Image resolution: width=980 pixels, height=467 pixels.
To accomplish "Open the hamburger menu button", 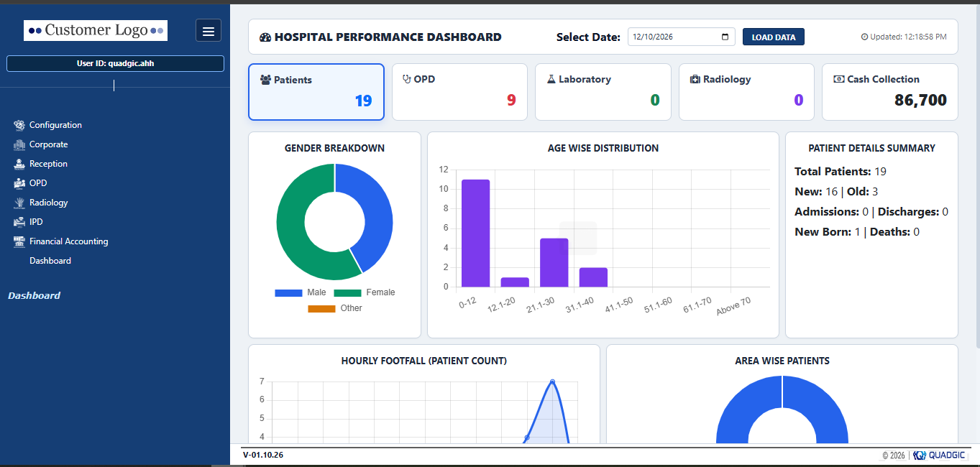I will (x=209, y=30).
